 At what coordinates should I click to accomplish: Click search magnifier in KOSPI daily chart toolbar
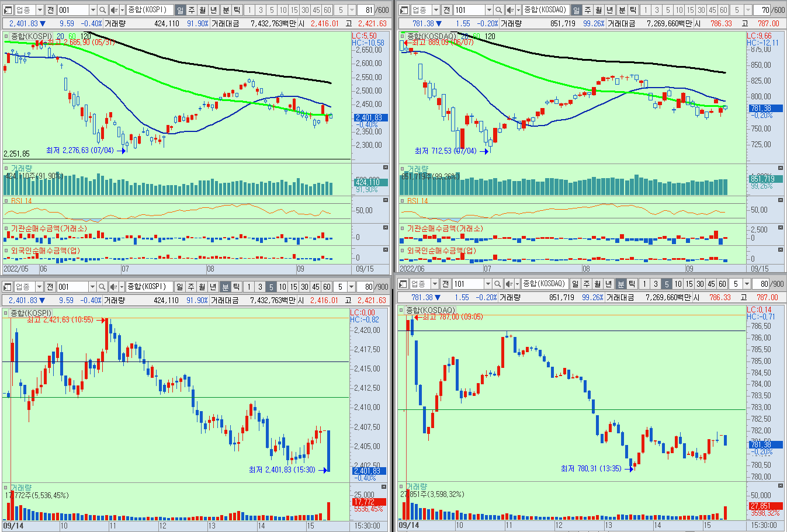[102, 10]
